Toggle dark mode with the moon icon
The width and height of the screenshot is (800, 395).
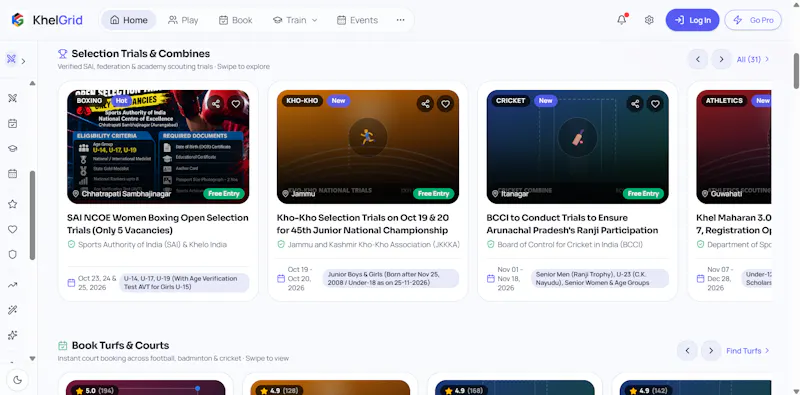18,380
